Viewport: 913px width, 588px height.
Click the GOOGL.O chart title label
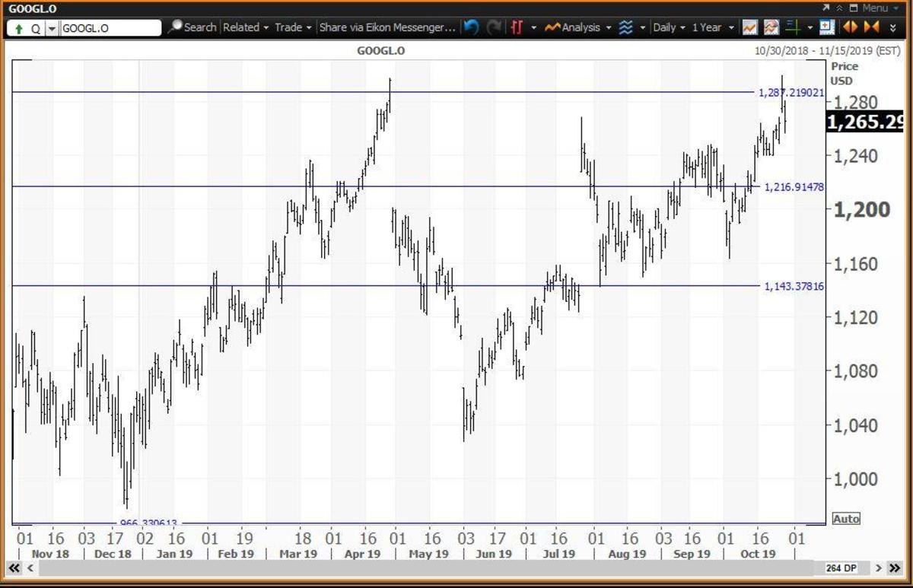(380, 50)
